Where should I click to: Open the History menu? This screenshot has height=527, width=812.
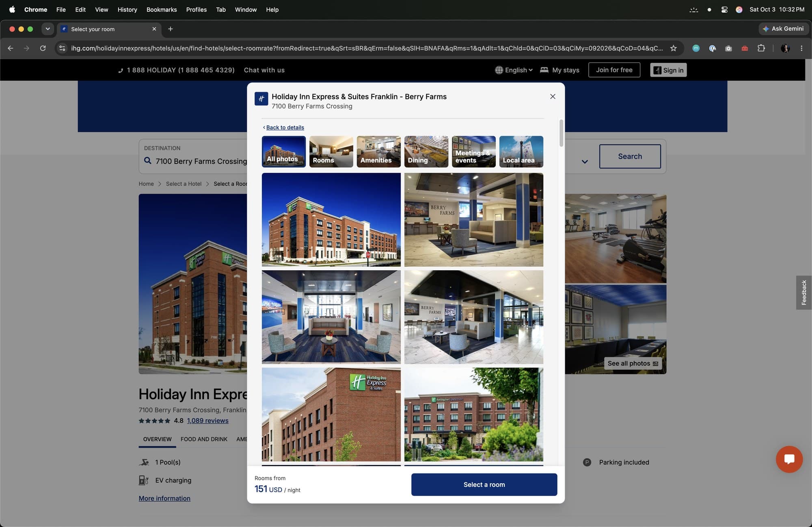point(127,9)
